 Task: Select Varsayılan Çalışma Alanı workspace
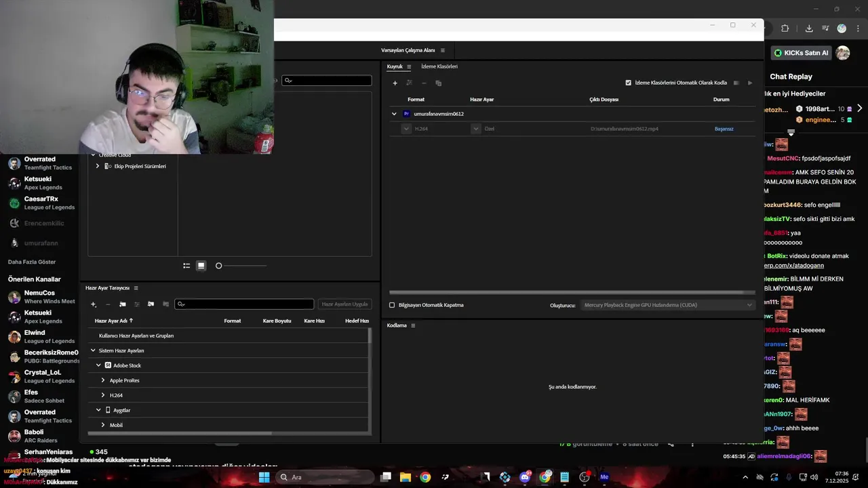[408, 50]
